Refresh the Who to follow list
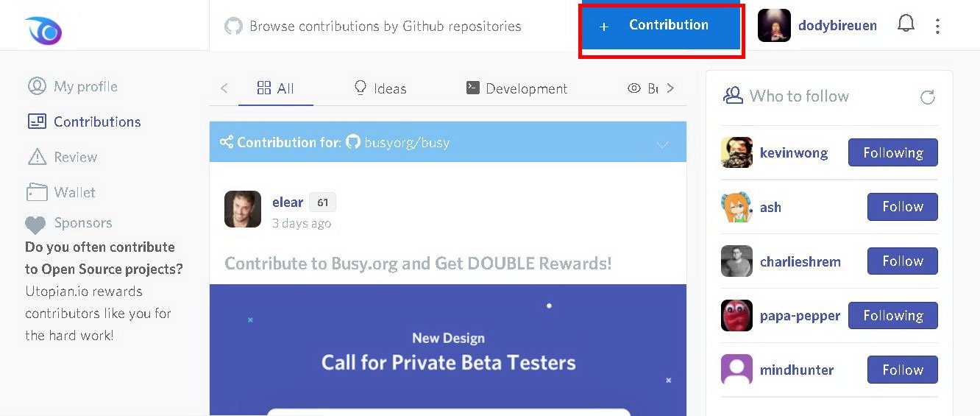The height and width of the screenshot is (416, 980). [928, 97]
